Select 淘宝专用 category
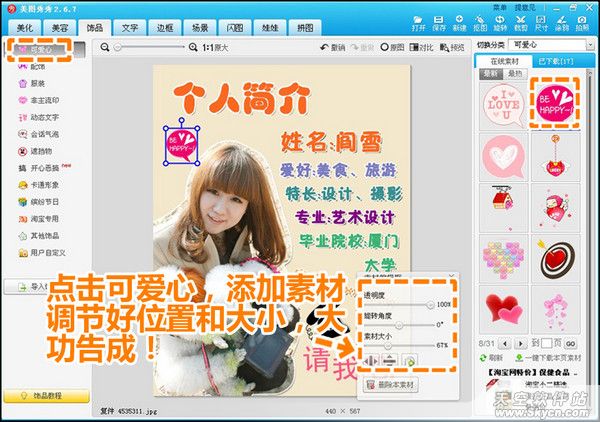The width and height of the screenshot is (600, 422). click(x=39, y=219)
